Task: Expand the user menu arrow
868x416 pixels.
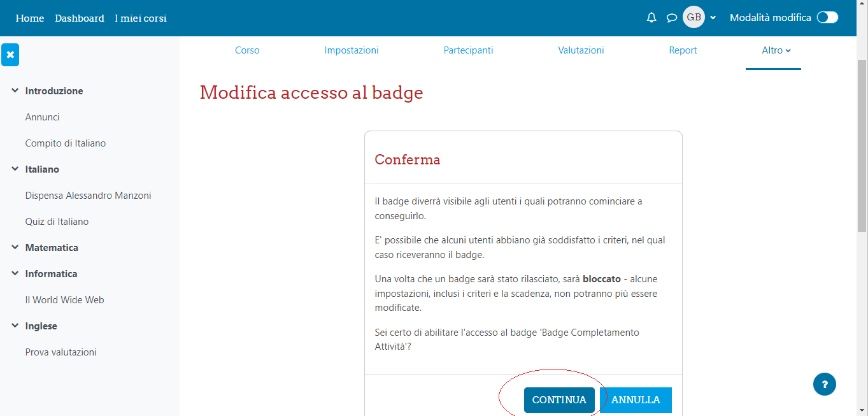Action: coord(713,18)
